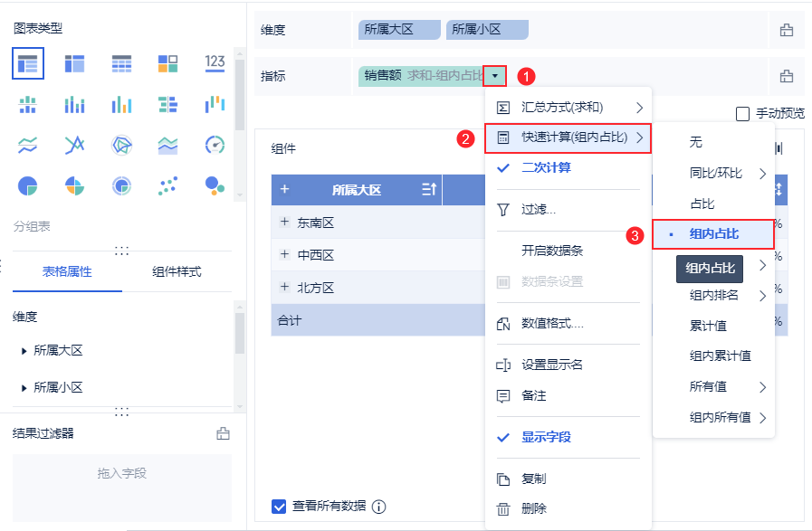
Task: Choose 累计值 from the quick calculation submenu
Action: click(x=708, y=326)
